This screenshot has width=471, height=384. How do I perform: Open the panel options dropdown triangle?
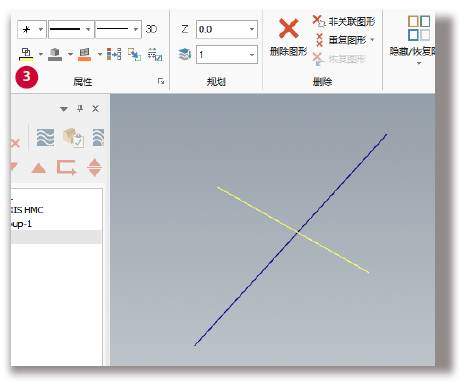point(64,109)
